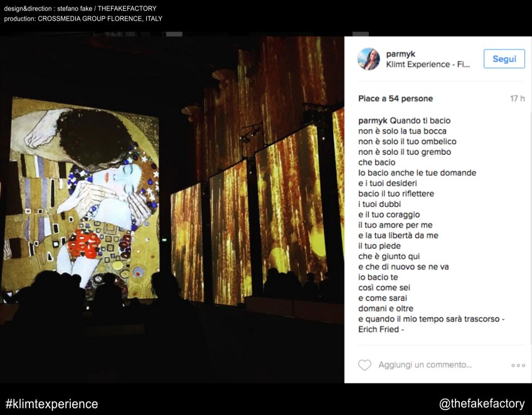Click caption line 'e la tua libertà da me'
The width and height of the screenshot is (532, 415).
pyautogui.click(x=398, y=235)
